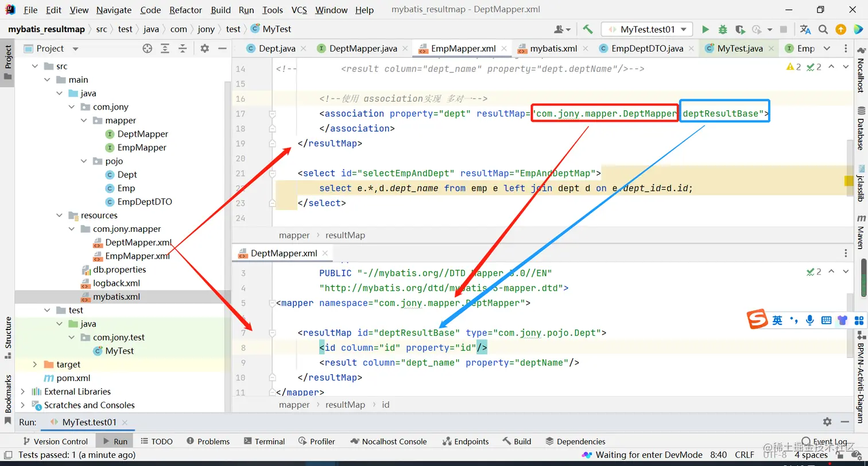
Task: Collapse the pojo package
Action: point(84,161)
